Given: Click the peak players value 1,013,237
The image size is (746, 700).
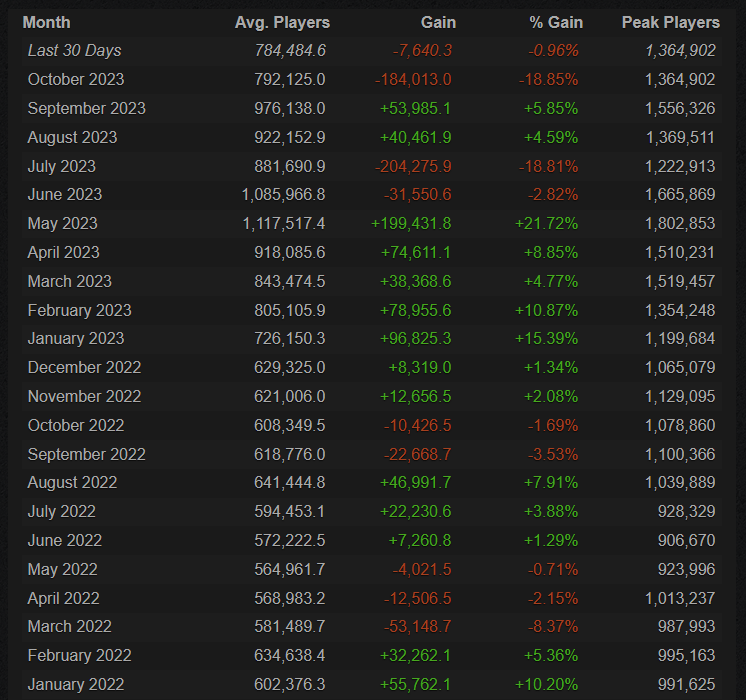Looking at the screenshot, I should pos(680,599).
